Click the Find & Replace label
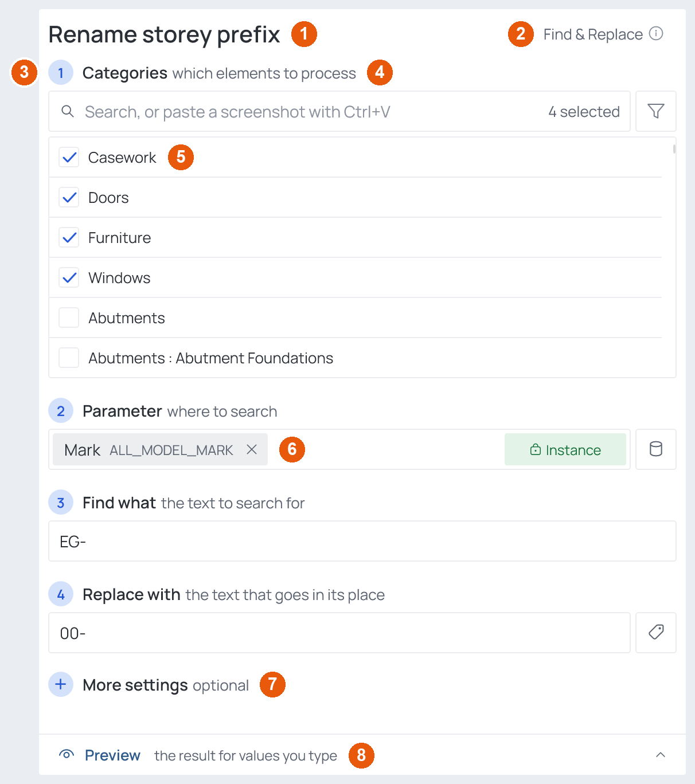695x784 pixels. coord(593,34)
